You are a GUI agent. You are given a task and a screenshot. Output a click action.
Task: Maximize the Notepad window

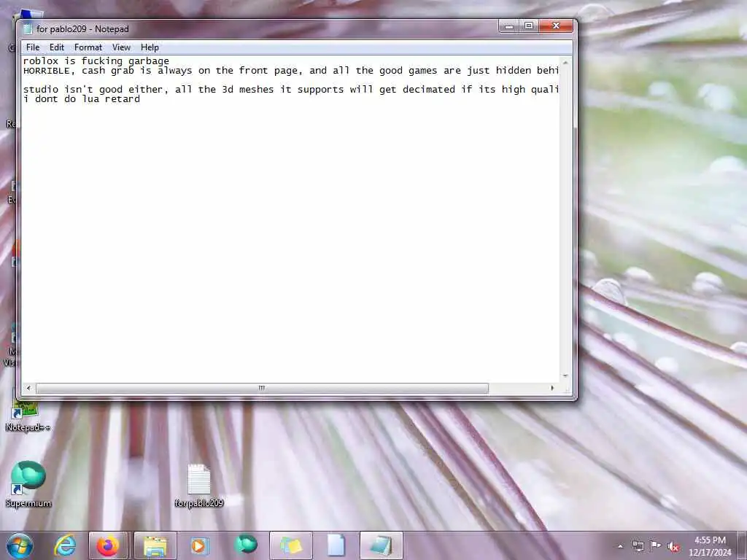click(529, 26)
